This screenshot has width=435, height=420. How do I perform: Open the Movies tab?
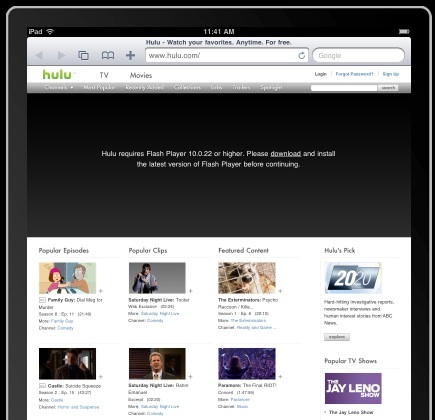[141, 75]
